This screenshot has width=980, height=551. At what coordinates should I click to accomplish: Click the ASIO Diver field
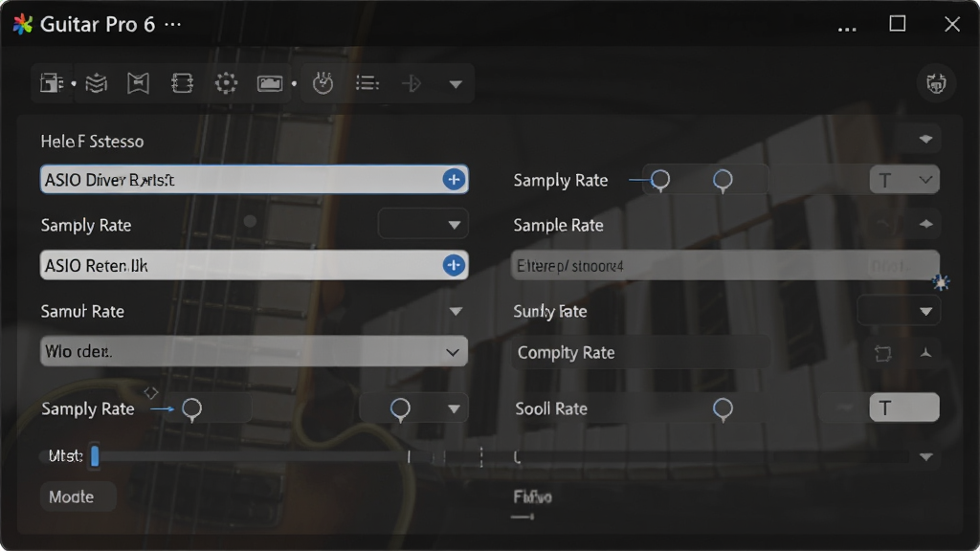coord(254,180)
